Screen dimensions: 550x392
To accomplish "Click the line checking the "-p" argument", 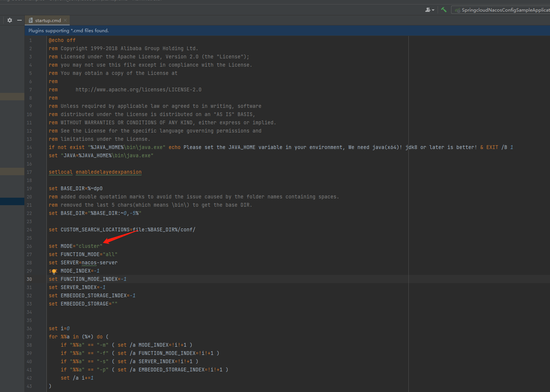I will pyautogui.click(x=144, y=370).
